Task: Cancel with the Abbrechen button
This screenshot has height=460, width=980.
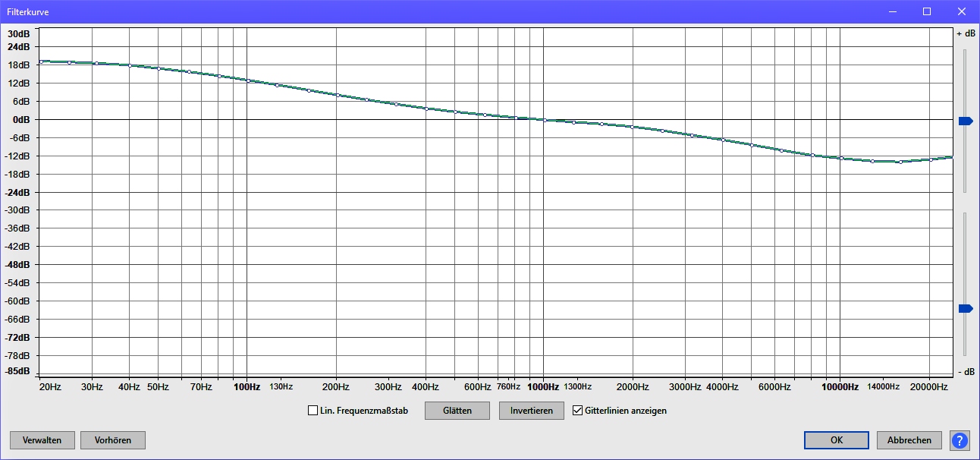Action: click(909, 440)
